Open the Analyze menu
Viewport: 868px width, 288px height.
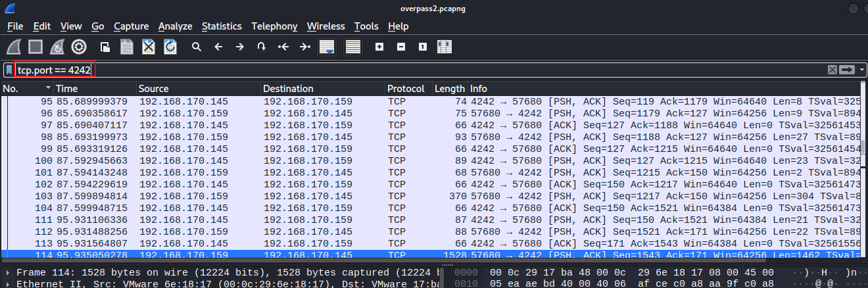pyautogui.click(x=175, y=26)
